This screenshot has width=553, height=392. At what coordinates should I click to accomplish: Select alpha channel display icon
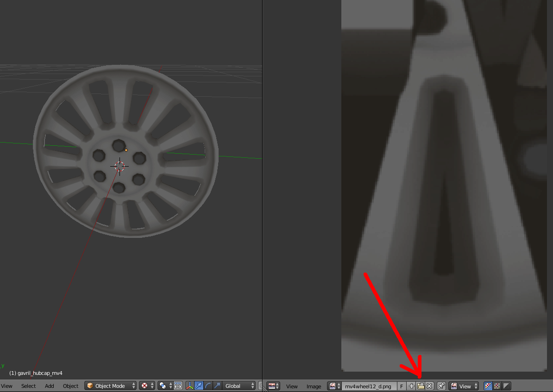tap(506, 386)
